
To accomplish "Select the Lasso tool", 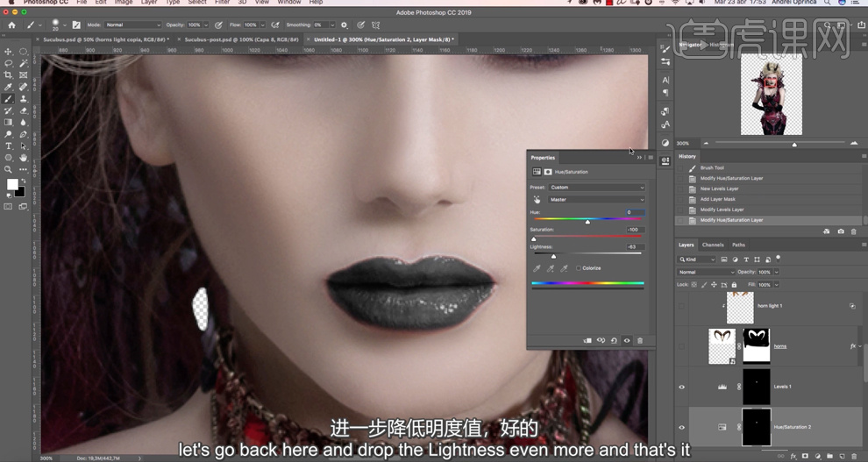I will click(x=8, y=63).
